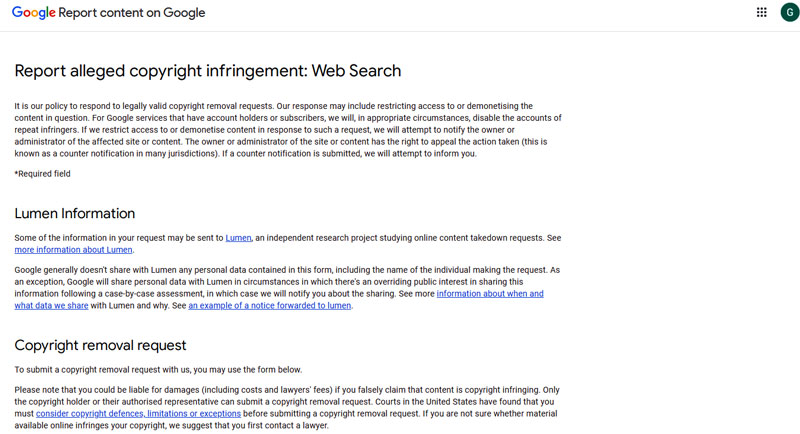Click the 'Copyright removal request' heading
The height and width of the screenshot is (434, 800).
(x=100, y=345)
